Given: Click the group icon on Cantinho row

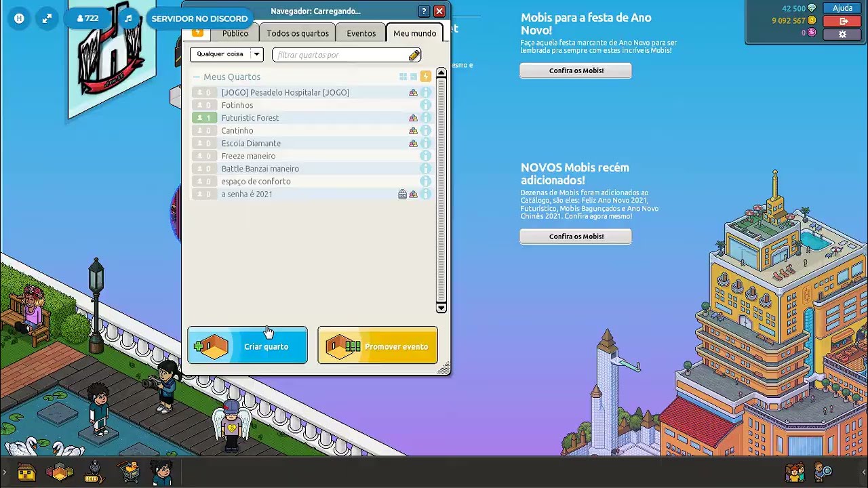Looking at the screenshot, I should 413,131.
